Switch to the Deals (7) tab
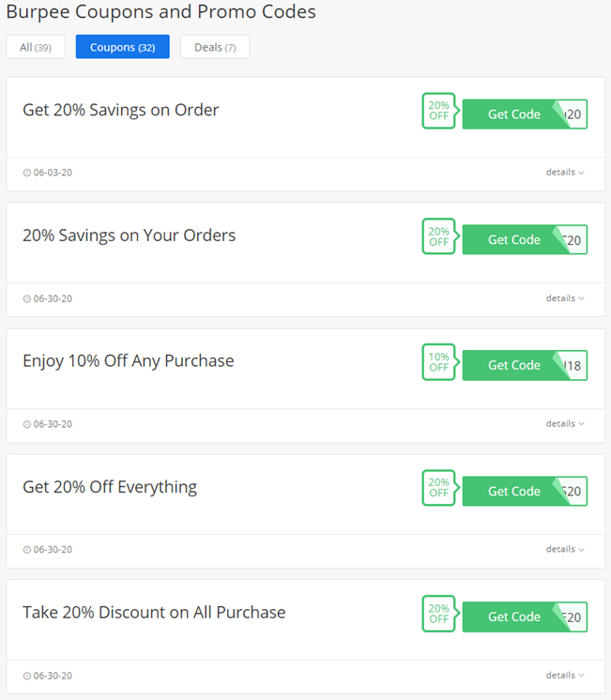Image resolution: width=611 pixels, height=700 pixels. click(x=215, y=47)
